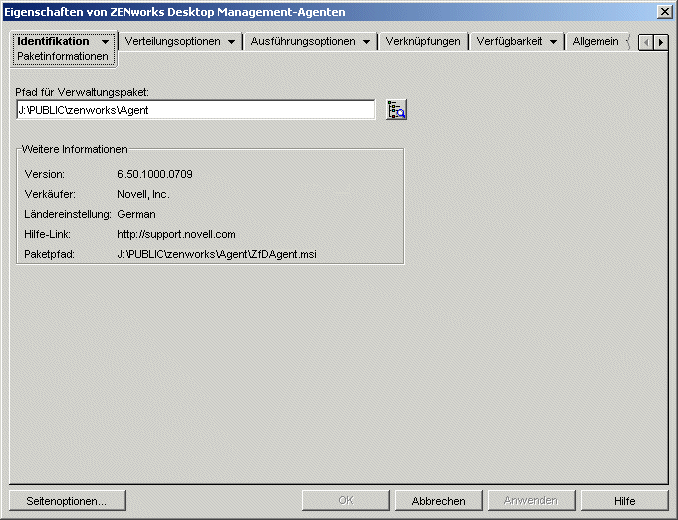Click the Pfad für Verwaltungspaket input field
This screenshot has height=520, width=678.
[x=195, y=110]
